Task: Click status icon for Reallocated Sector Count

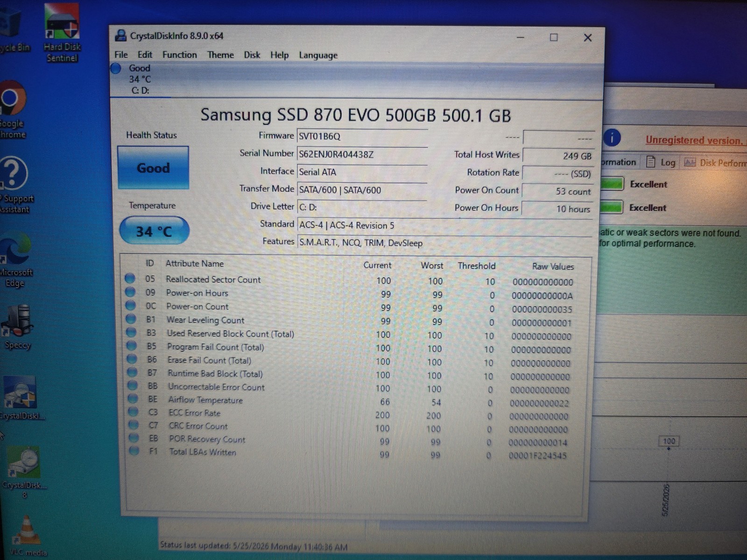Action: [130, 279]
